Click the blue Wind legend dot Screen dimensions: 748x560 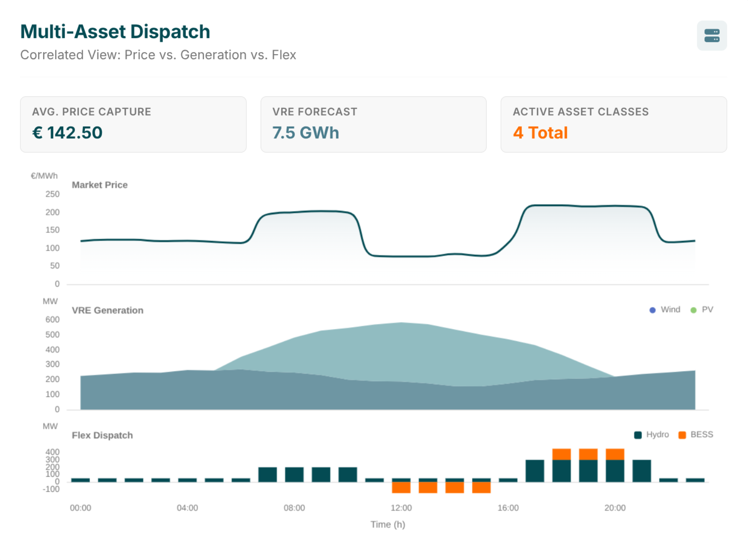652,310
